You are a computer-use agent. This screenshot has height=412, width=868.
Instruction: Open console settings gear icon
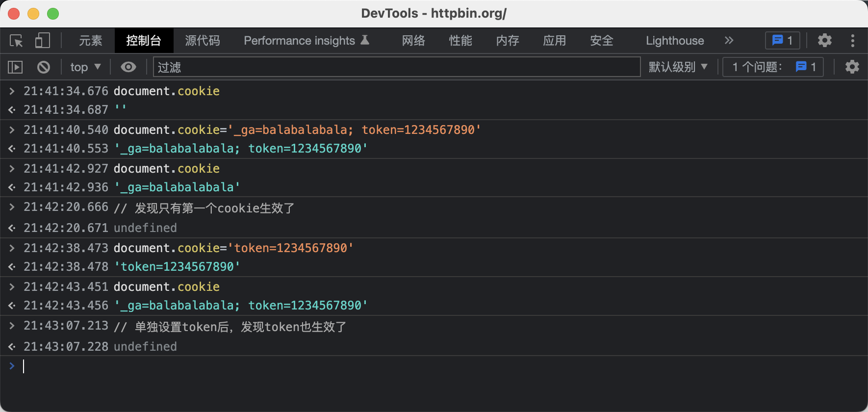pos(852,67)
